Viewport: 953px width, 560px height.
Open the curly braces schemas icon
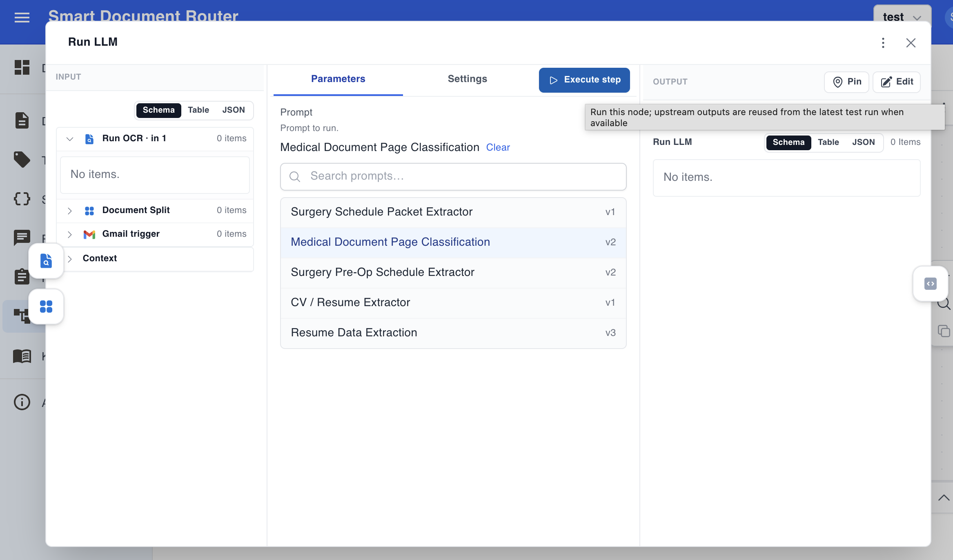coord(22,199)
